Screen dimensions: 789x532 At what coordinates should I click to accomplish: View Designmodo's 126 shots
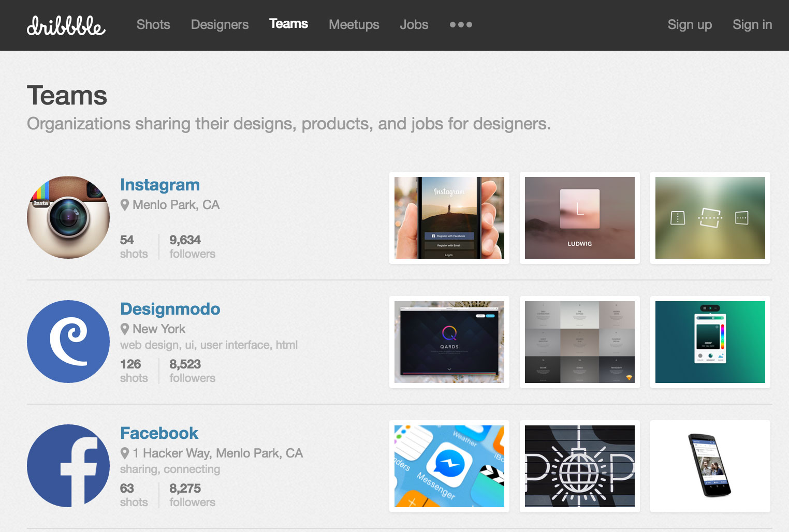[134, 371]
